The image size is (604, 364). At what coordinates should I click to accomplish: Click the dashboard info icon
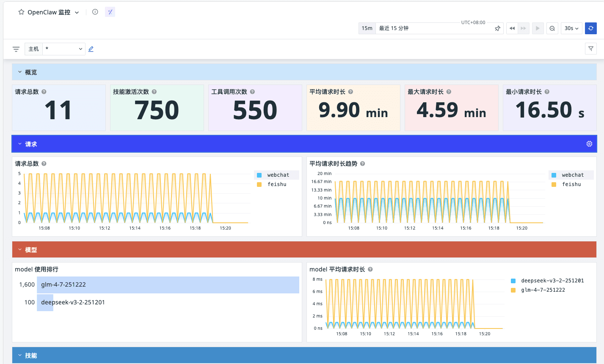95,12
